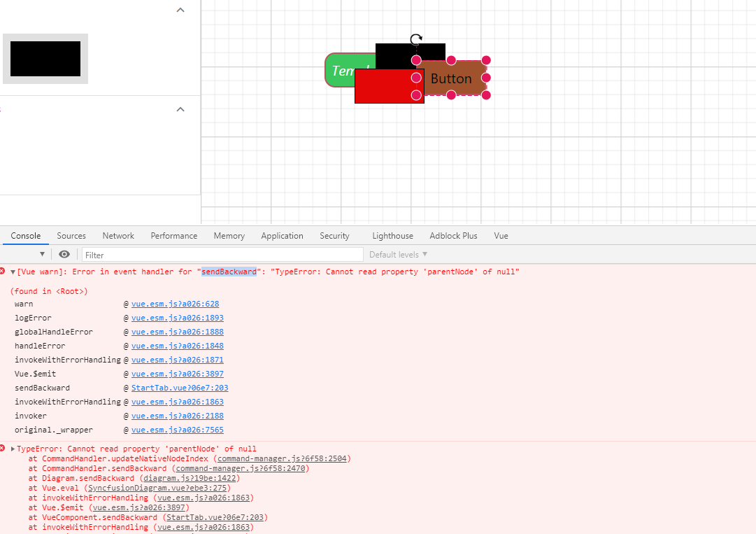Open the Vue devtools tab

click(501, 236)
